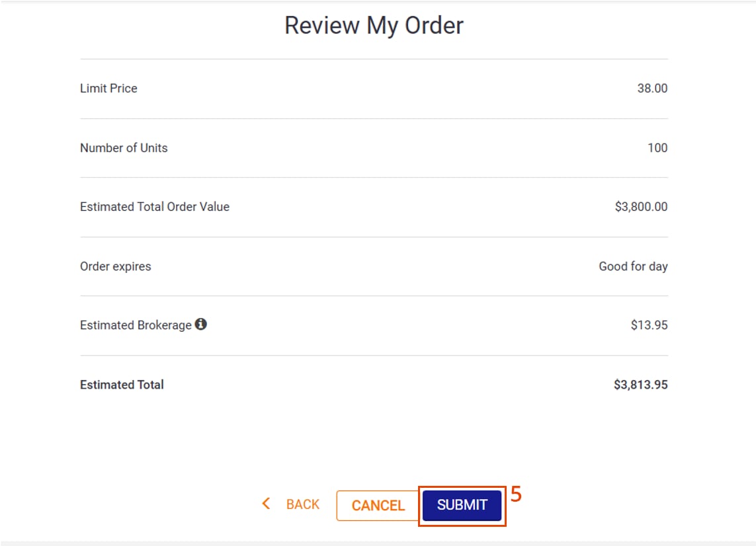This screenshot has height=546, width=756.
Task: Go back using the BACK link
Action: pyautogui.click(x=302, y=505)
